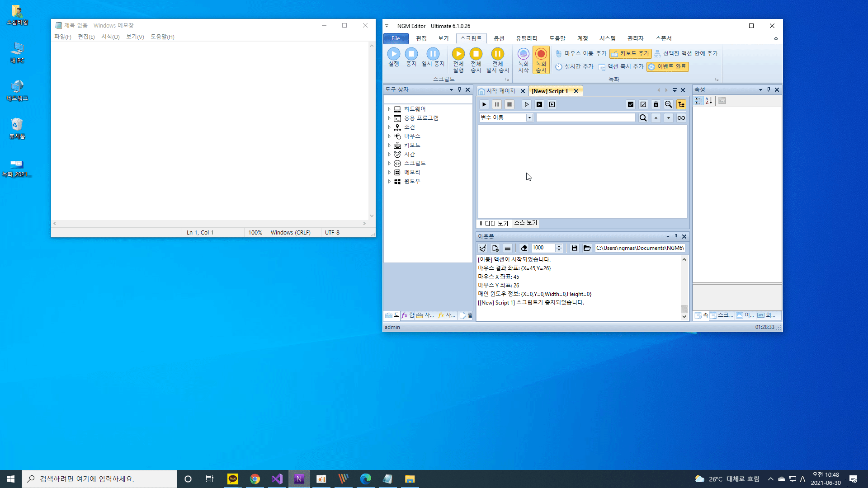Click the 일시 중지 (Pause) ribbon button
This screenshot has width=868, height=488.
(x=433, y=58)
